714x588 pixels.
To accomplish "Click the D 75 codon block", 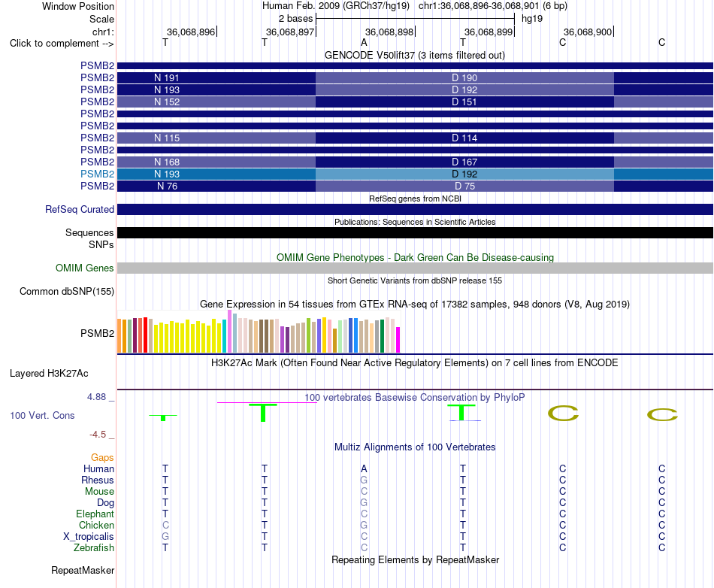I will tap(464, 186).
